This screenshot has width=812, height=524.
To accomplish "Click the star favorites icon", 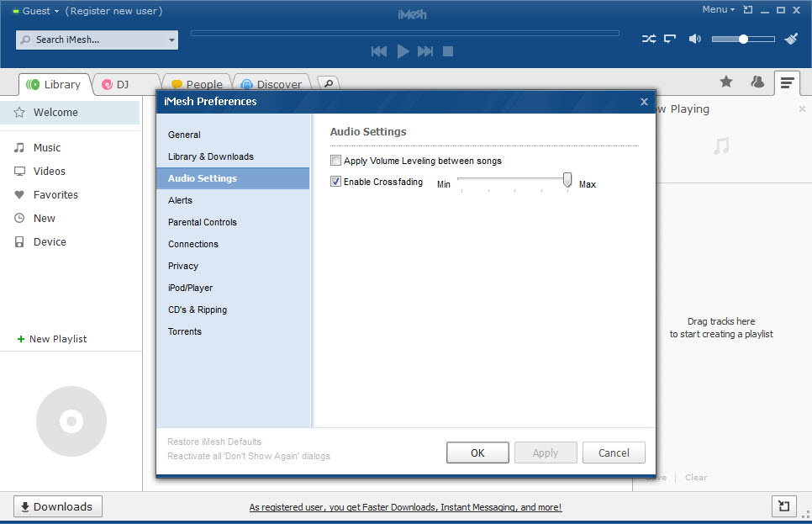I will (x=726, y=82).
